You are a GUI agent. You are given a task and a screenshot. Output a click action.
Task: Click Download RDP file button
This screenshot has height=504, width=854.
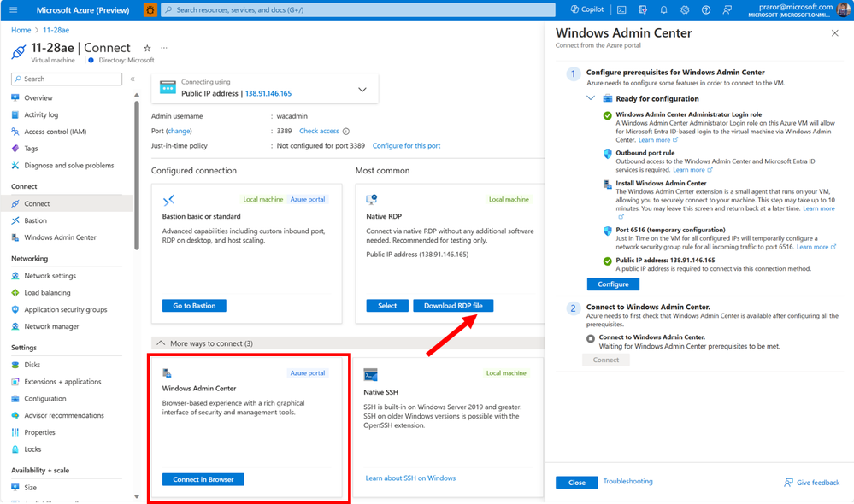[x=453, y=306]
